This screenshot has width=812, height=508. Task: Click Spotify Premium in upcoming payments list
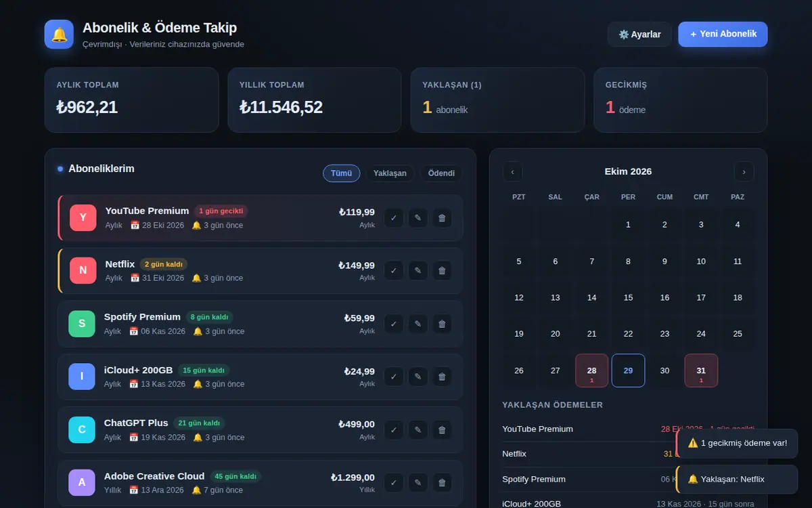pyautogui.click(x=534, y=479)
